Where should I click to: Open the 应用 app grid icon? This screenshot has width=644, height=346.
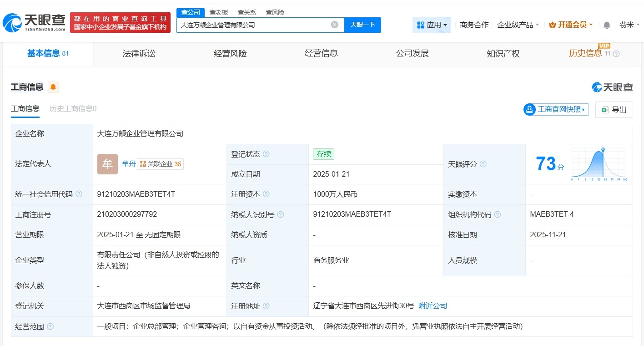click(421, 25)
